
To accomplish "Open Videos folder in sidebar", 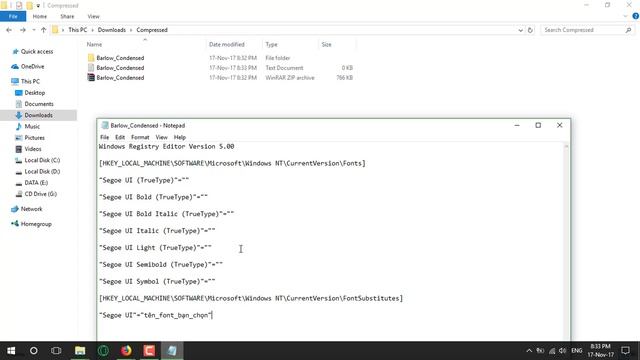I will (33, 149).
